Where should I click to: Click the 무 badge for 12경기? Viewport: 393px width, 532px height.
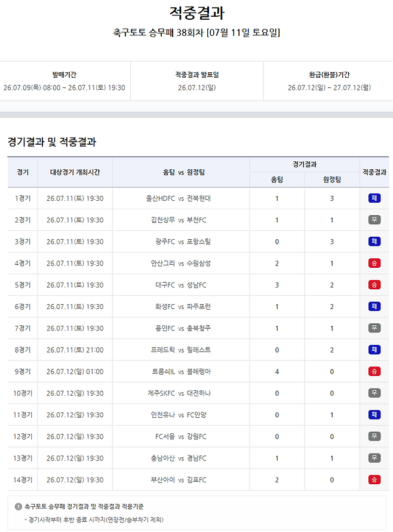[374, 436]
